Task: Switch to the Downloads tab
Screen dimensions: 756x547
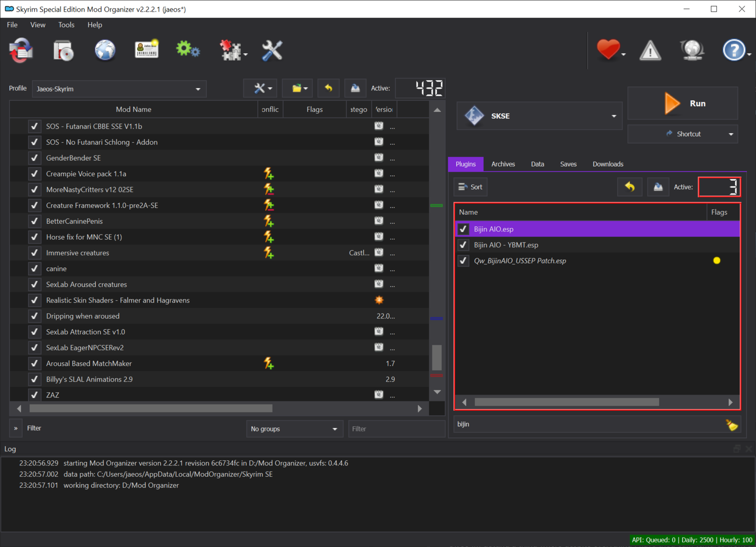Action: tap(608, 164)
